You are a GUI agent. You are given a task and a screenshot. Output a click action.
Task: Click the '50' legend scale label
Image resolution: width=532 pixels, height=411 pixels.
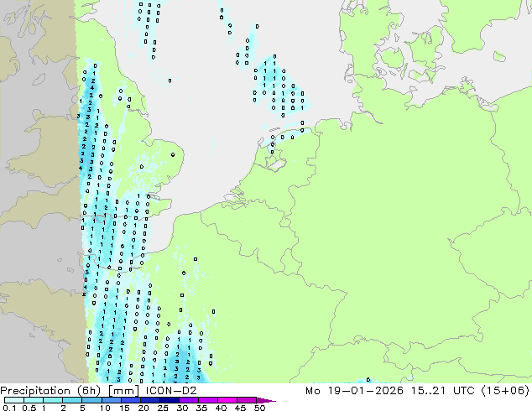coord(259,408)
